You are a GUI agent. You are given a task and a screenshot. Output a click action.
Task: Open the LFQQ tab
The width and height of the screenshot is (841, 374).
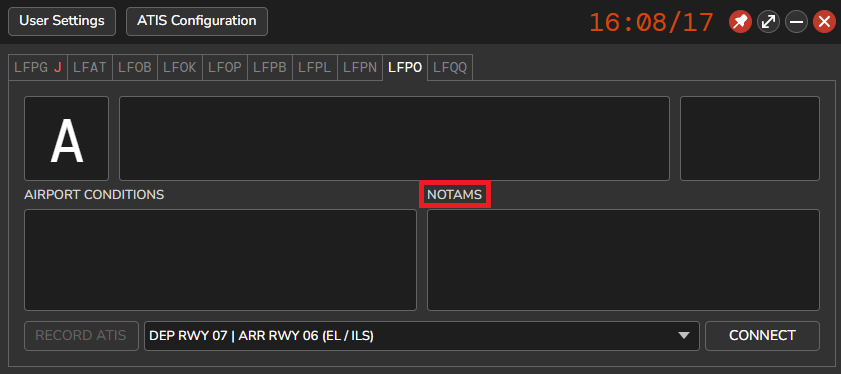pyautogui.click(x=450, y=68)
